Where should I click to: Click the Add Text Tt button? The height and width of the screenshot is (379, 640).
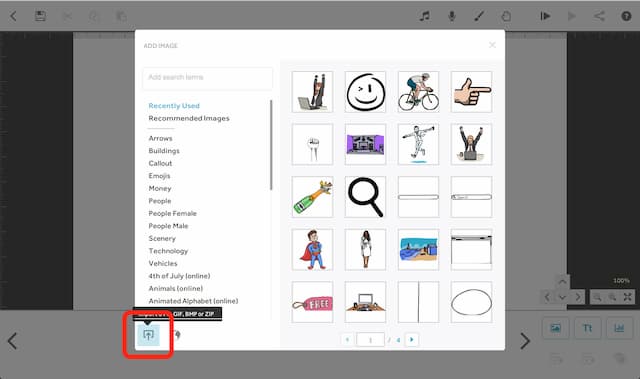(x=587, y=328)
